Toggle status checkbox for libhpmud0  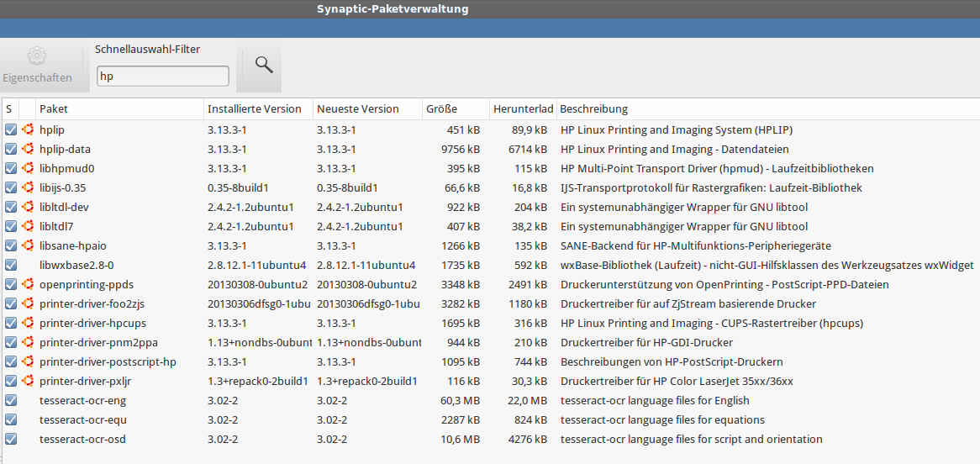pyautogui.click(x=11, y=169)
